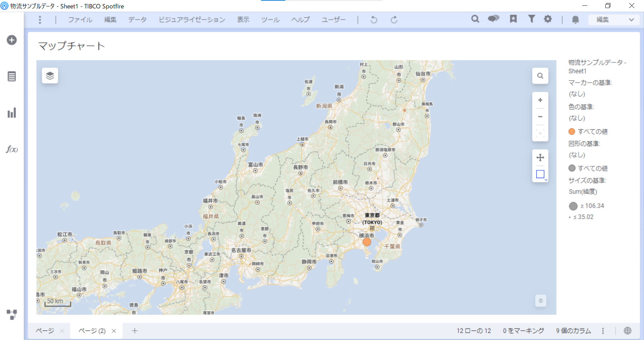The image size is (644, 340).
Task: Click the map search magnifier button
Action: coord(540,76)
